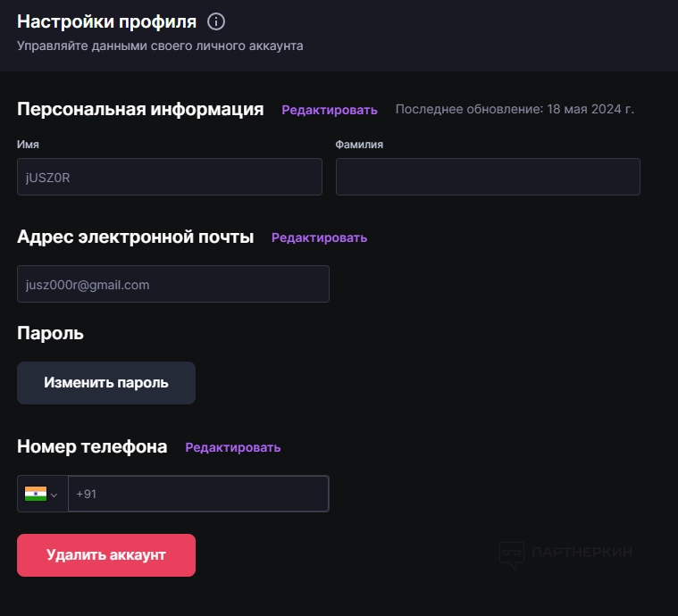Click the Имя field label
This screenshot has width=678, height=616.
click(28, 144)
